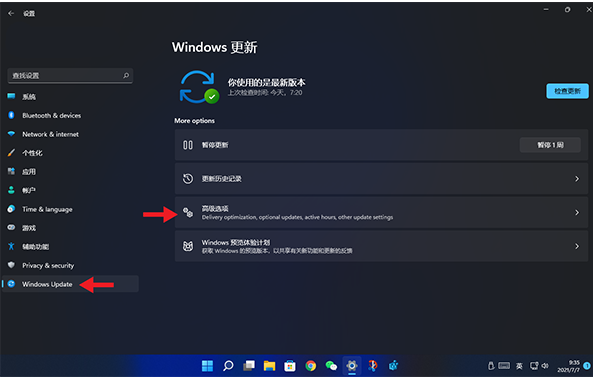Go to the 帐户 accounts section
The image size is (593, 377).
[x=70, y=190]
